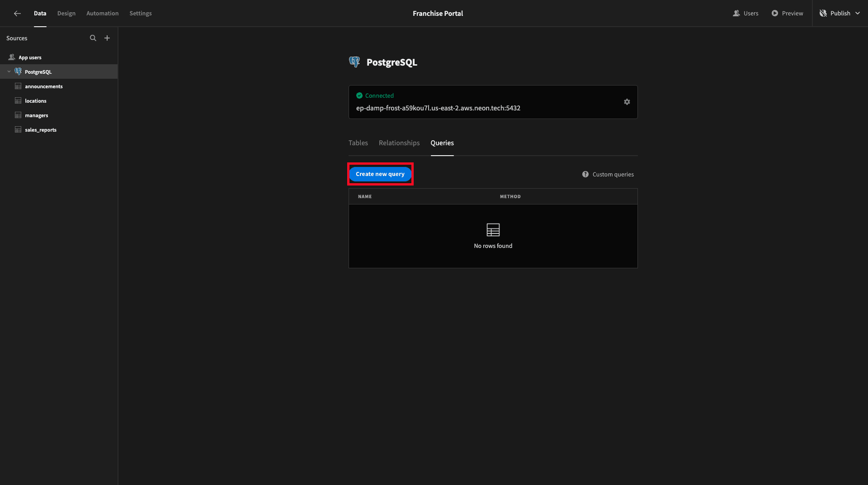
Task: Click the locations table icon
Action: click(x=18, y=100)
